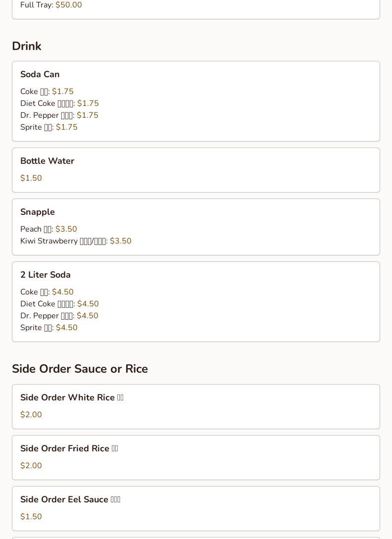Pick Coke 2 liter for $4.50
The height and width of the screenshot is (539, 392).
[47, 292]
